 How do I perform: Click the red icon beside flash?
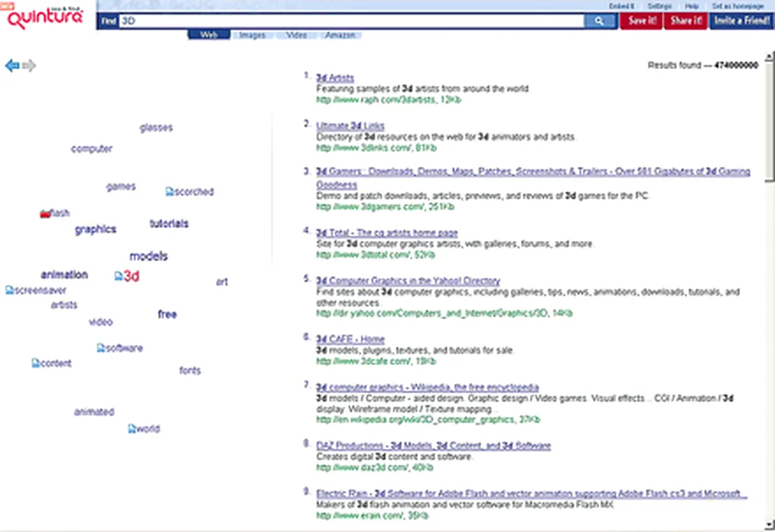click(x=45, y=214)
